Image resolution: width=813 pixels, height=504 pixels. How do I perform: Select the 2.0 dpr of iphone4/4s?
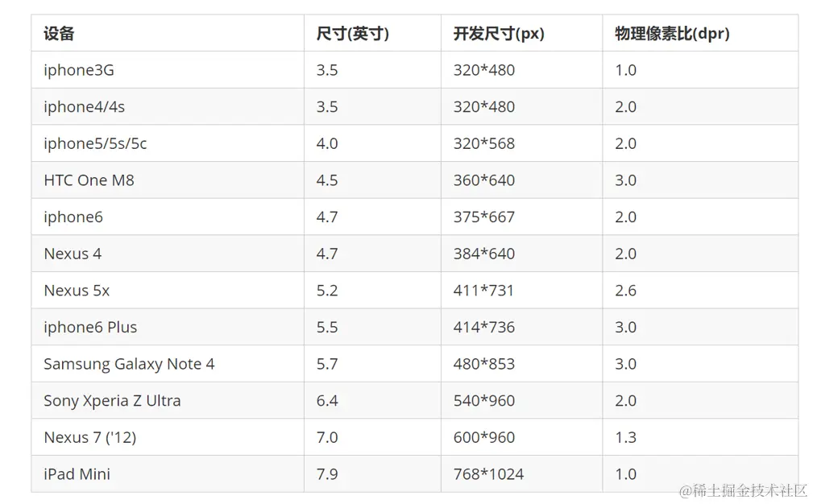click(700, 107)
